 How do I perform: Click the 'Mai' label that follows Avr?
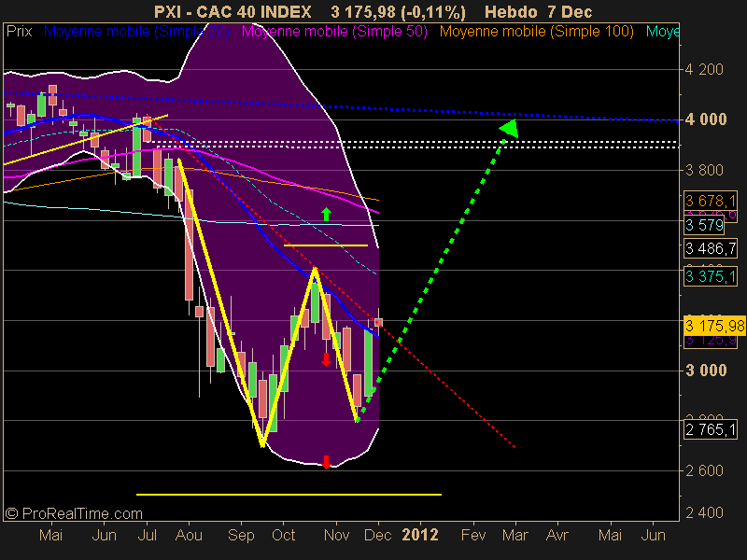tap(611, 535)
